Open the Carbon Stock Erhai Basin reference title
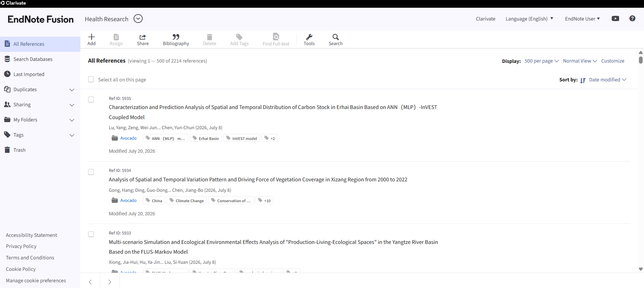Image resolution: width=644 pixels, height=288 pixels. tap(273, 112)
